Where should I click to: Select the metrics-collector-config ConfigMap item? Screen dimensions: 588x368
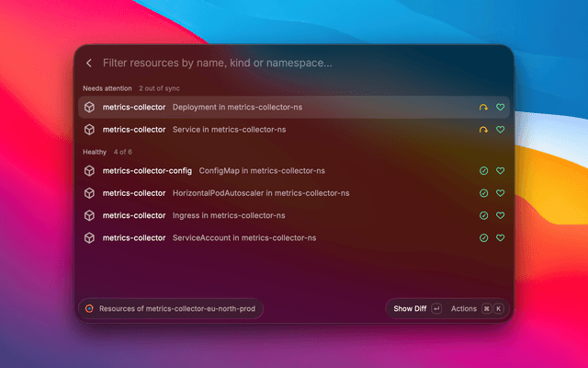point(294,171)
